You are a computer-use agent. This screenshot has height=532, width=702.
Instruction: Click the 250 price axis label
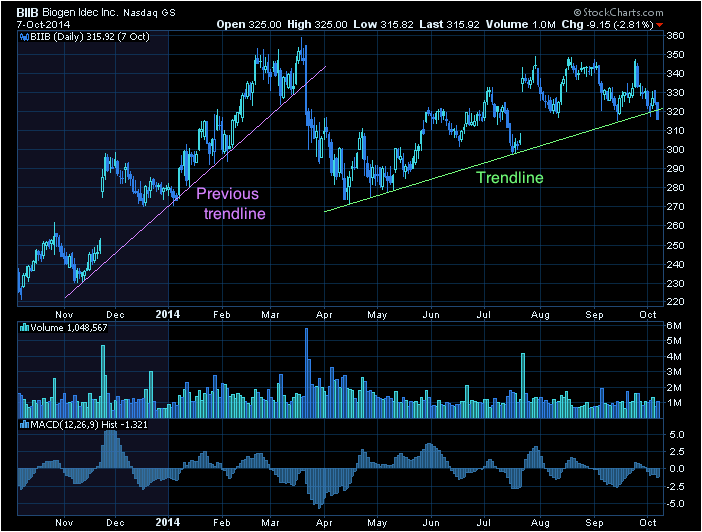[676, 245]
